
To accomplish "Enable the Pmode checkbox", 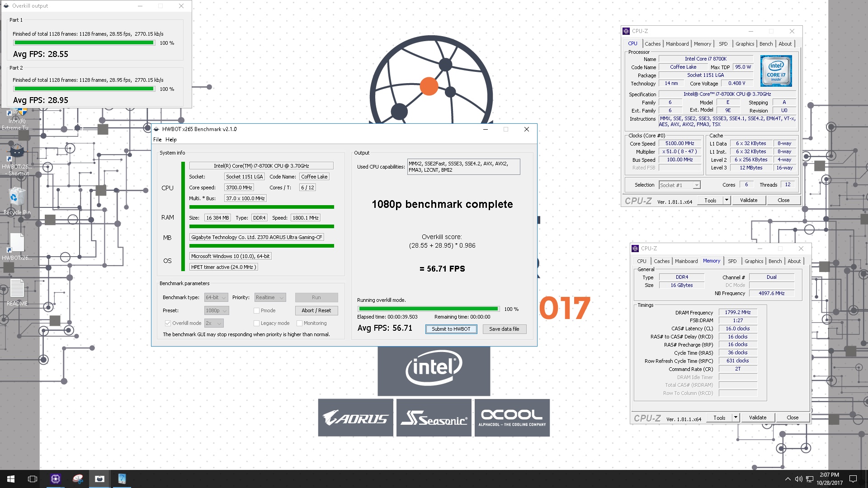I will 256,310.
